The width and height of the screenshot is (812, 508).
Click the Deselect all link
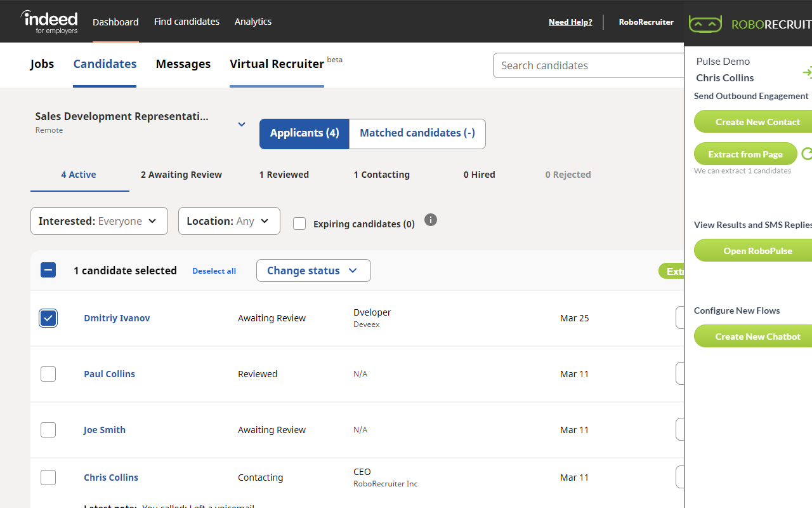[x=214, y=271]
